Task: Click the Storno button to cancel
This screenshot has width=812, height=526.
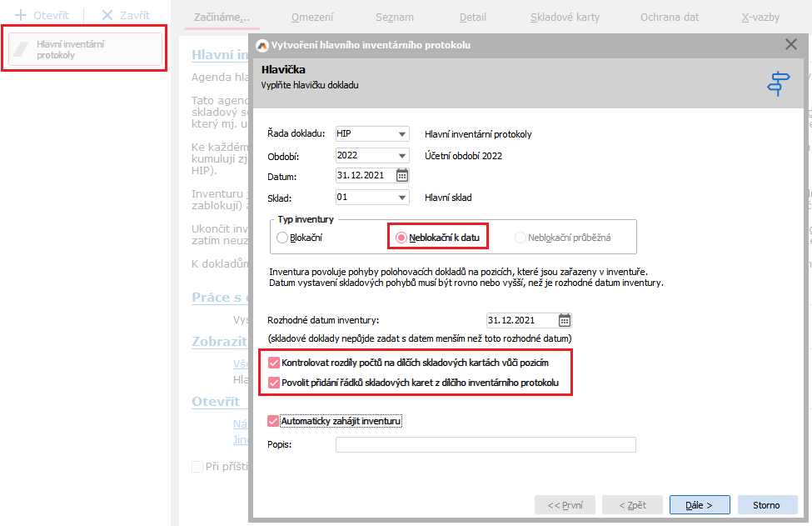Action: point(767,505)
